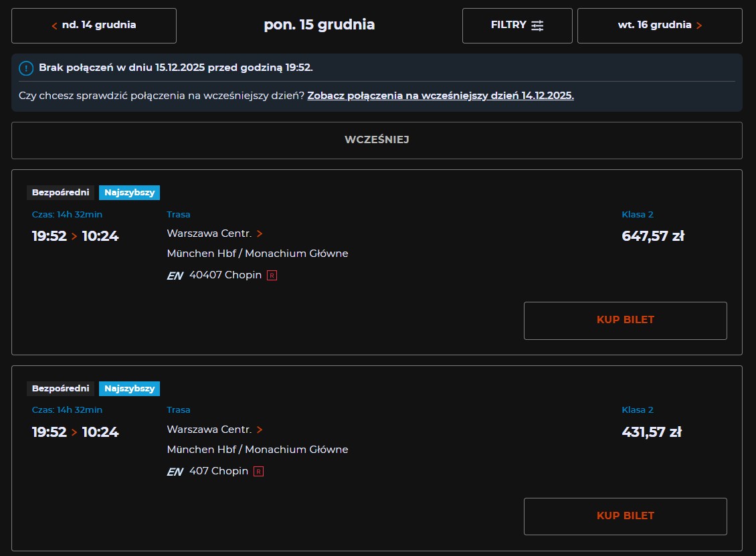The width and height of the screenshot is (756, 556).
Task: Click train name 407 Chopin
Action: click(x=218, y=471)
